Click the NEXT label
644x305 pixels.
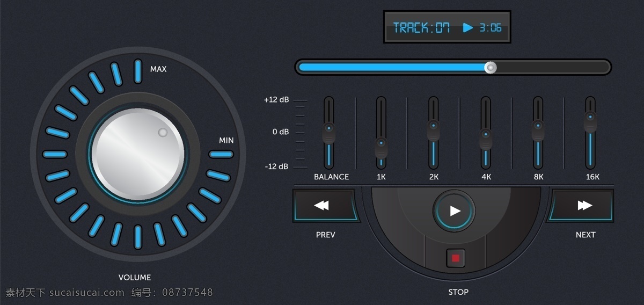(586, 235)
